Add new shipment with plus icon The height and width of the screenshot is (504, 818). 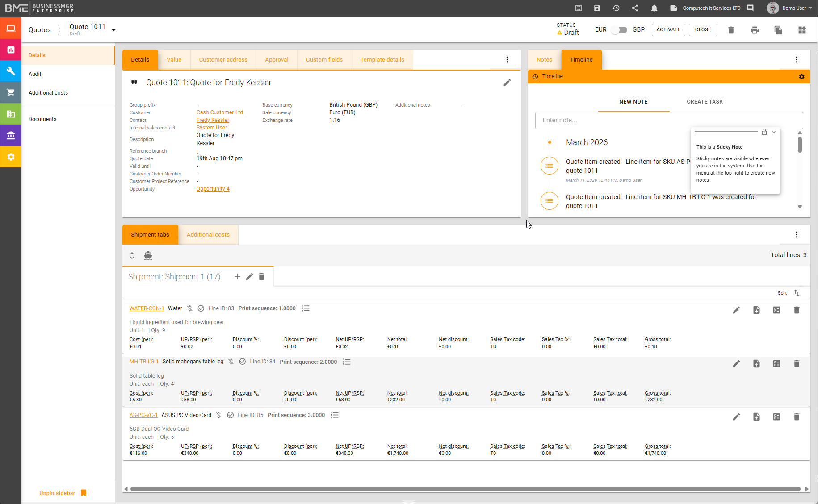237,277
